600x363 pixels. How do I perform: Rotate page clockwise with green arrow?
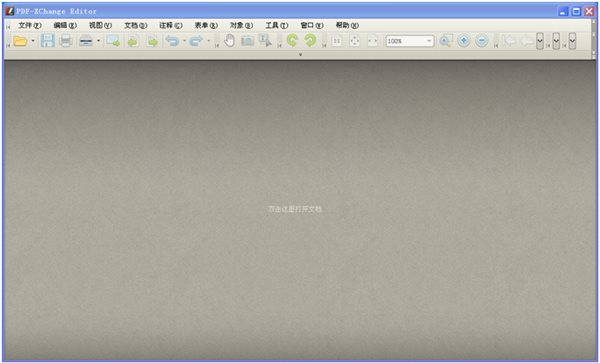click(x=310, y=40)
